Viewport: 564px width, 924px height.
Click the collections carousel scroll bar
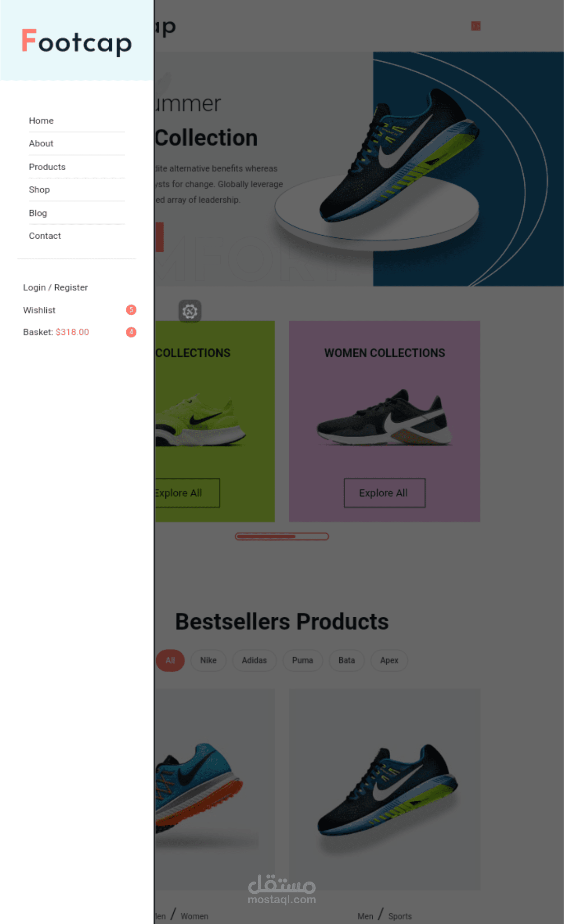pyautogui.click(x=282, y=536)
